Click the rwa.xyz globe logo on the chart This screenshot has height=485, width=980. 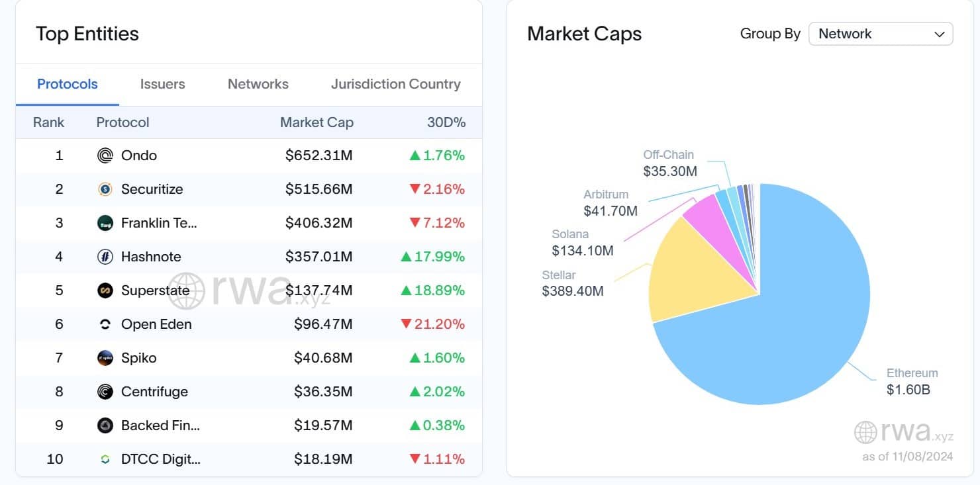pos(865,432)
